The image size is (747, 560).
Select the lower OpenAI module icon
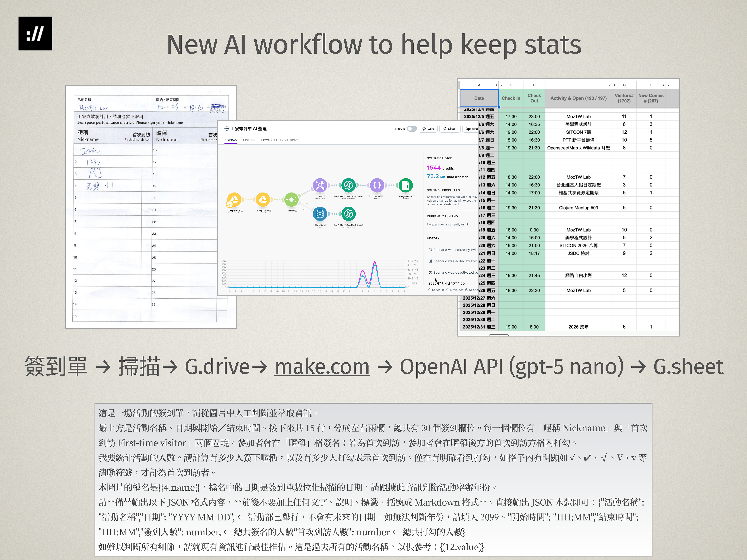(348, 214)
